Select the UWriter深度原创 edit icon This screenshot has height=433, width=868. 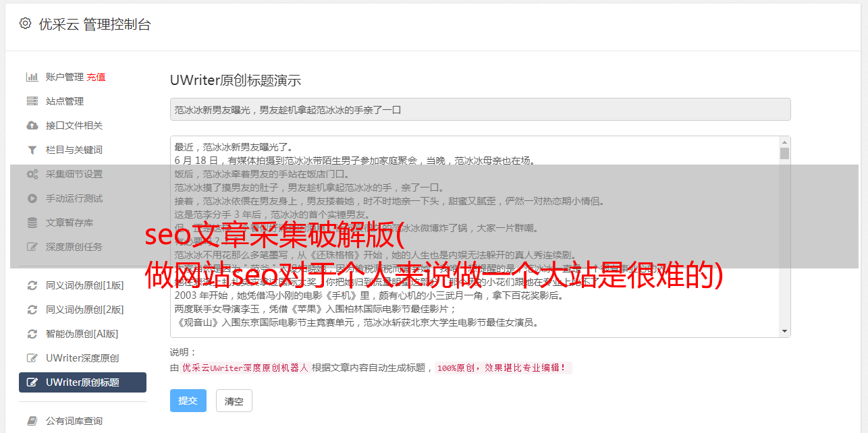tap(32, 358)
